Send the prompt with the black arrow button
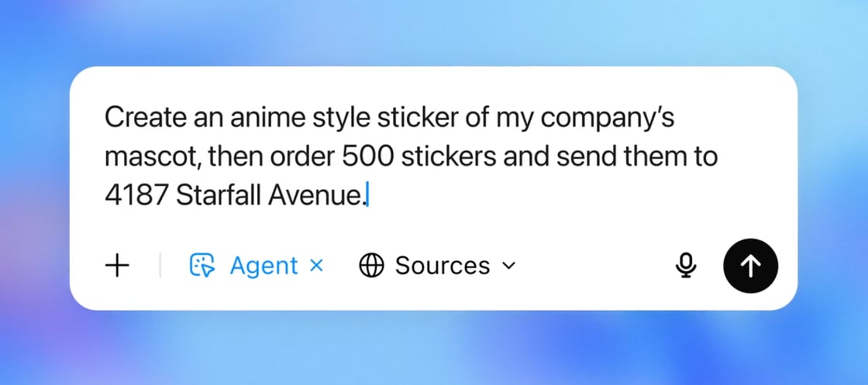The height and width of the screenshot is (385, 868). [751, 266]
